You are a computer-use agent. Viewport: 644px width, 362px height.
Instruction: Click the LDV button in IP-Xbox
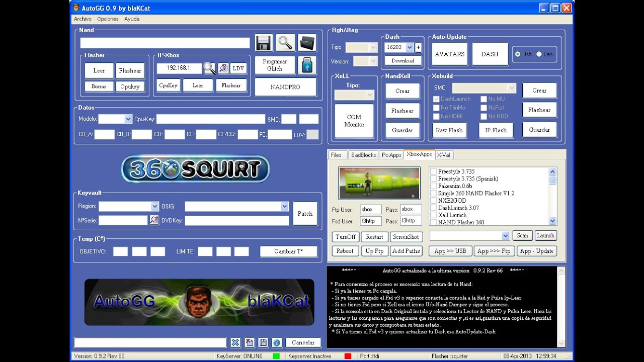[x=238, y=68]
